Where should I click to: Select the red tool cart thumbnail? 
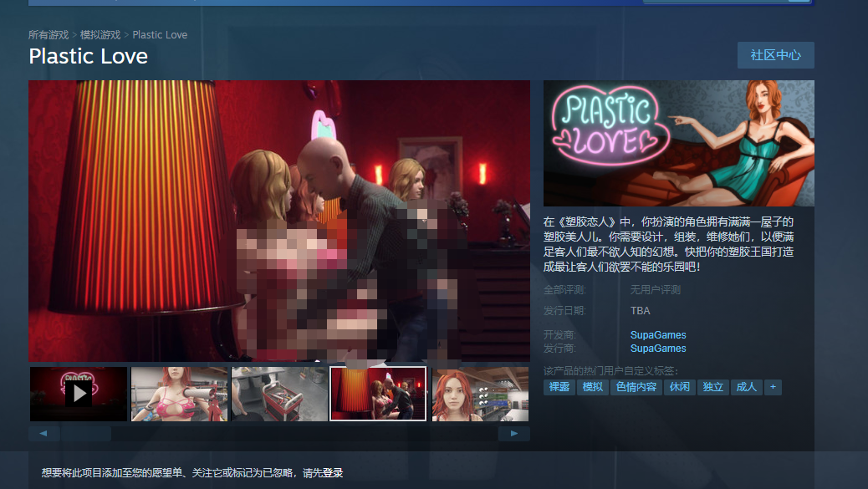click(279, 394)
